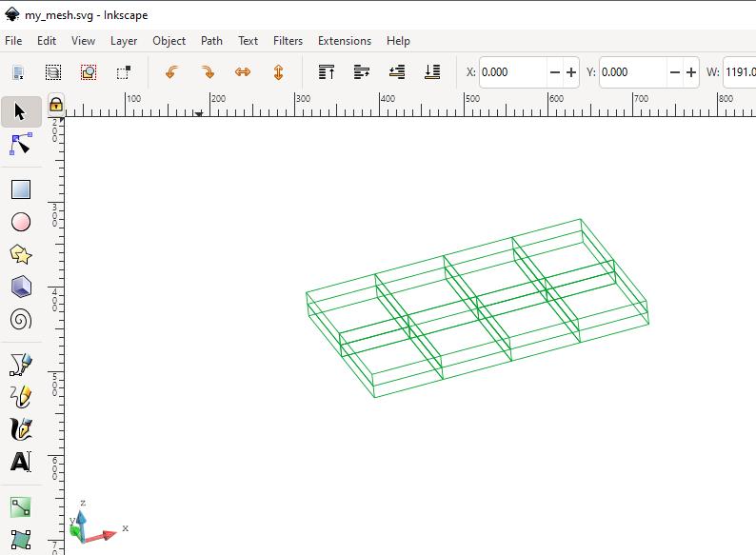Pick the Ellipse tool

click(21, 222)
